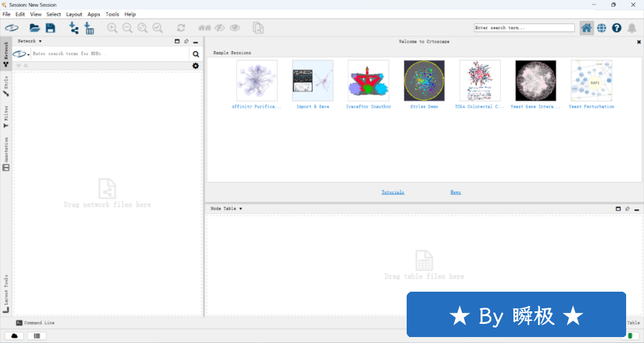Expand the Network panel dropdown

[29, 41]
